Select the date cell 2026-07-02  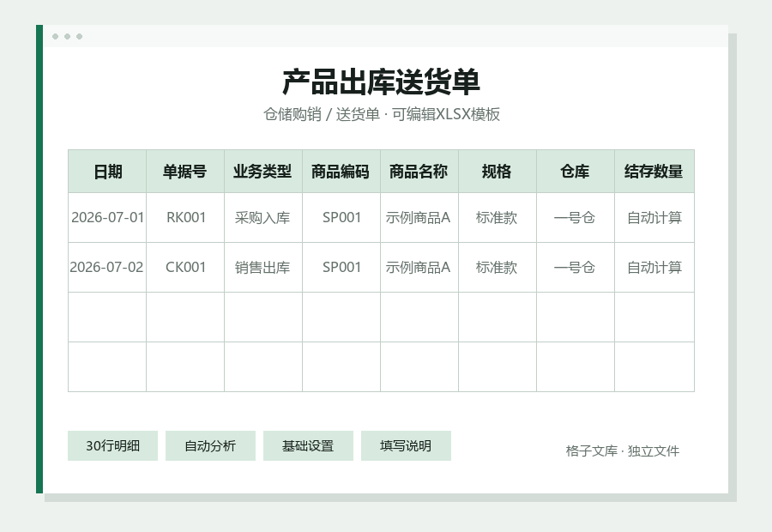click(107, 267)
